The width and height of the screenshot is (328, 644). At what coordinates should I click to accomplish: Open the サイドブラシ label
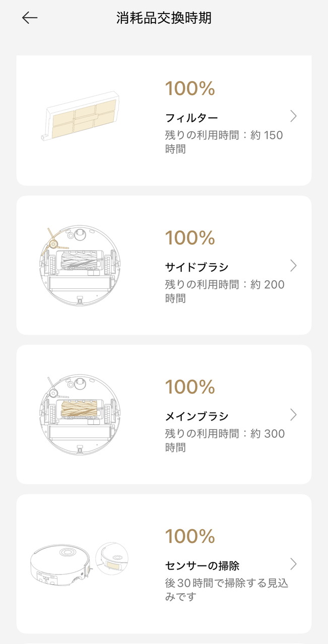[x=196, y=267]
